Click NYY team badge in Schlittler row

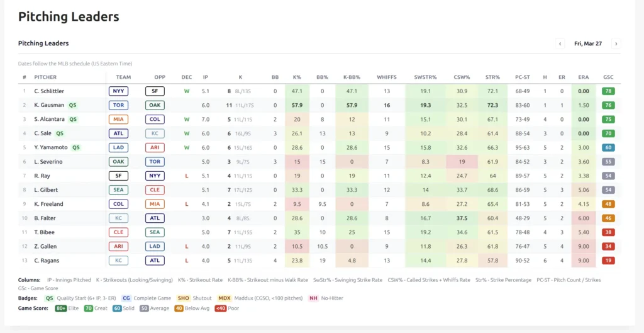[118, 91]
